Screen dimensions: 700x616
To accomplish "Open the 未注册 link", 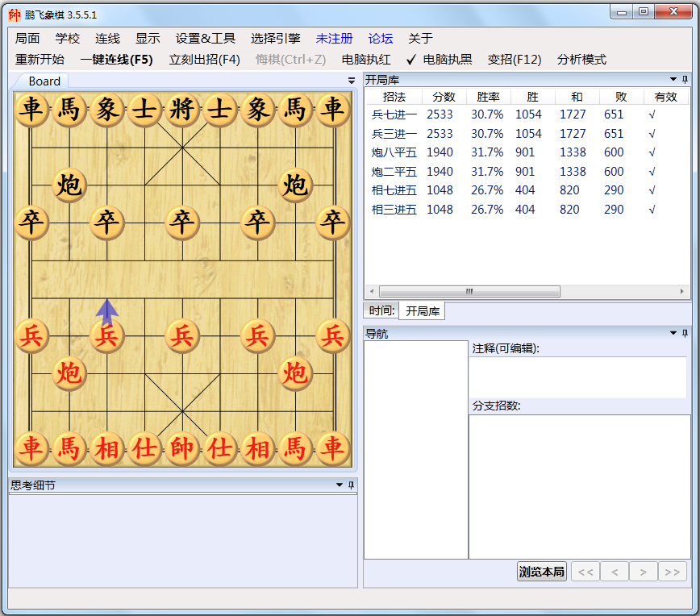I will pos(335,37).
